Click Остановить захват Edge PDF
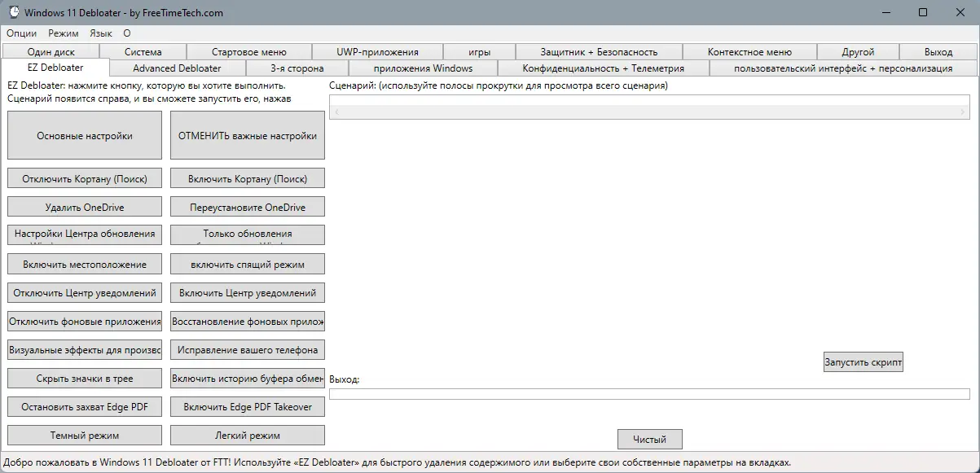This screenshot has width=980, height=473. pyautogui.click(x=85, y=406)
